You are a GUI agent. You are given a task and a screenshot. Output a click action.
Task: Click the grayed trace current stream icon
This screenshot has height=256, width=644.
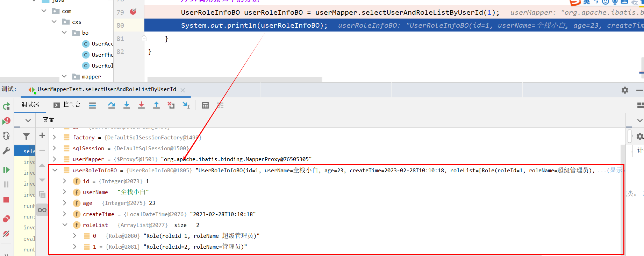[x=220, y=105]
